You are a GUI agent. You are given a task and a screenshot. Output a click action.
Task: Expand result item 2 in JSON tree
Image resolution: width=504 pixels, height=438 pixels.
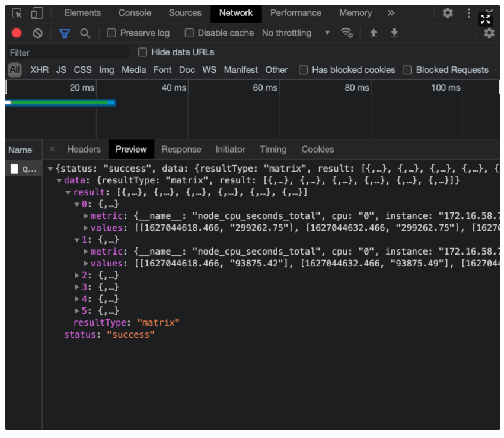tap(78, 275)
